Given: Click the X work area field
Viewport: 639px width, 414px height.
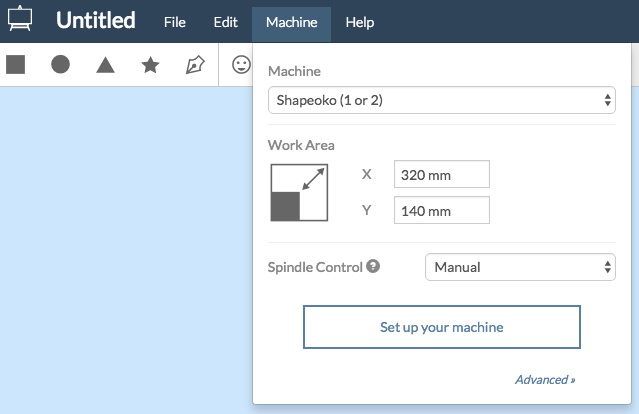Looking at the screenshot, I should [441, 175].
